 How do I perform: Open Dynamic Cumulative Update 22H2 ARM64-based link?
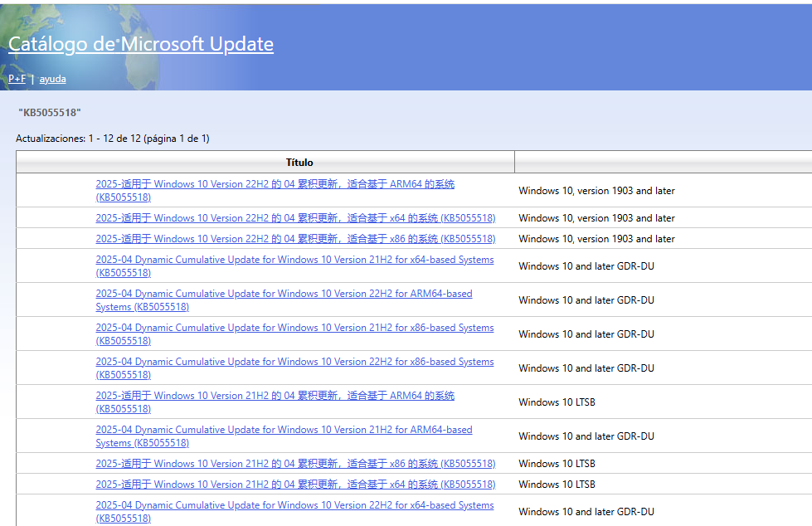284,300
